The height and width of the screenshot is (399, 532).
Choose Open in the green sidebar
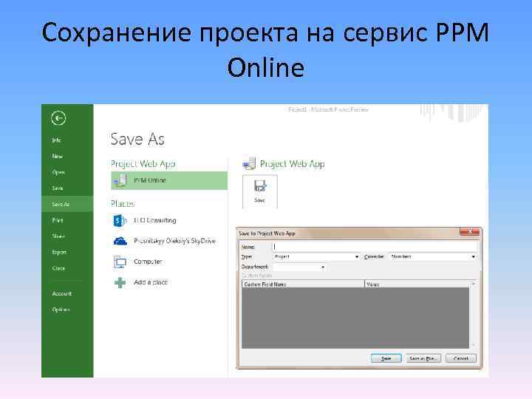[x=58, y=172]
